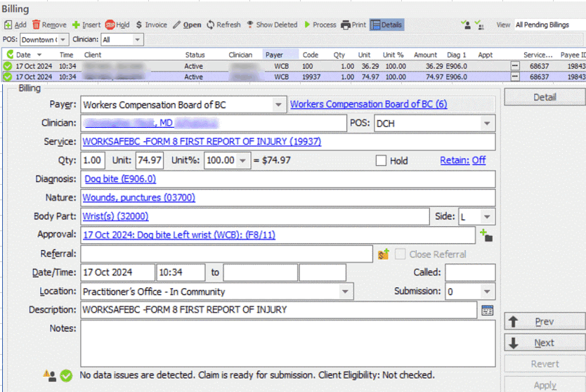The image size is (586, 392).
Task: Open the Dog bite (E906.0) diagnosis link
Action: pyautogui.click(x=120, y=179)
